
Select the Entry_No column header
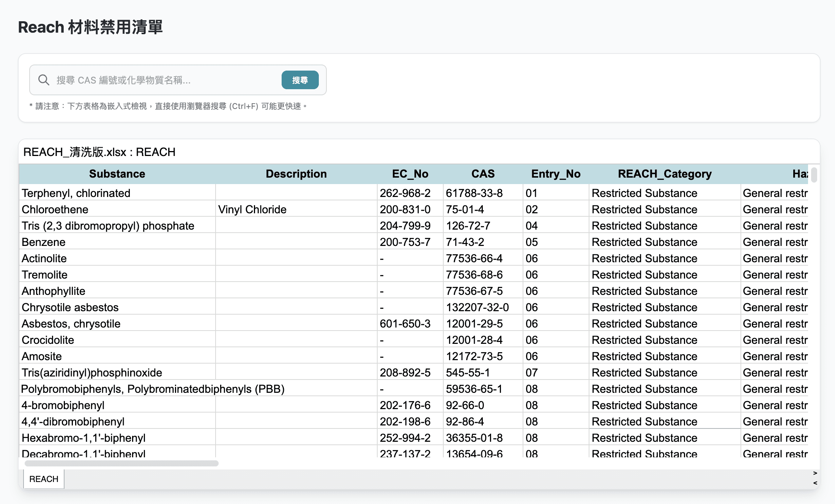tap(556, 174)
